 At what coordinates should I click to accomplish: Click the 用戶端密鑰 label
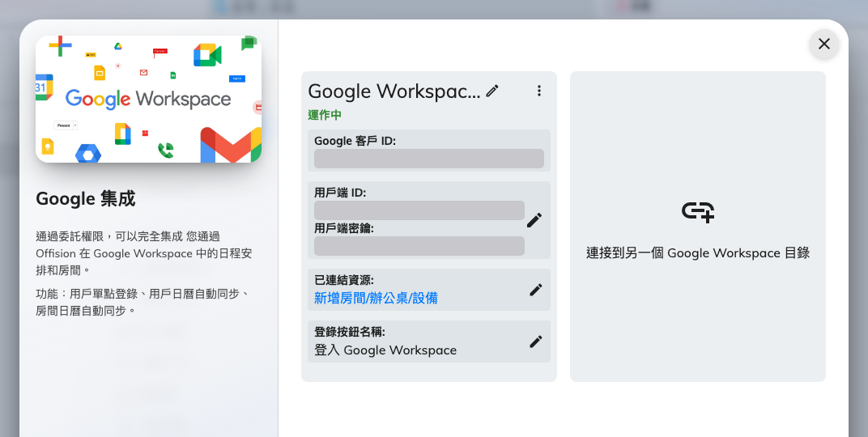(x=344, y=228)
